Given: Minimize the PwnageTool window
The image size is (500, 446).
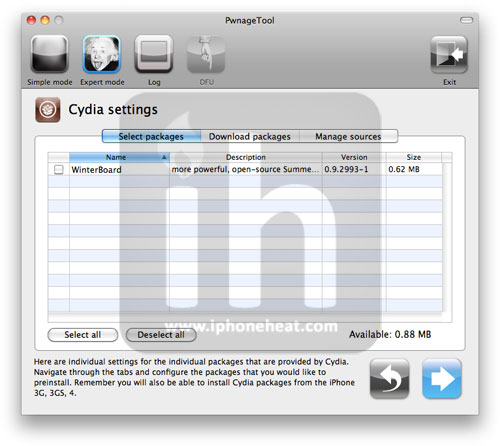Looking at the screenshot, I should click(45, 20).
